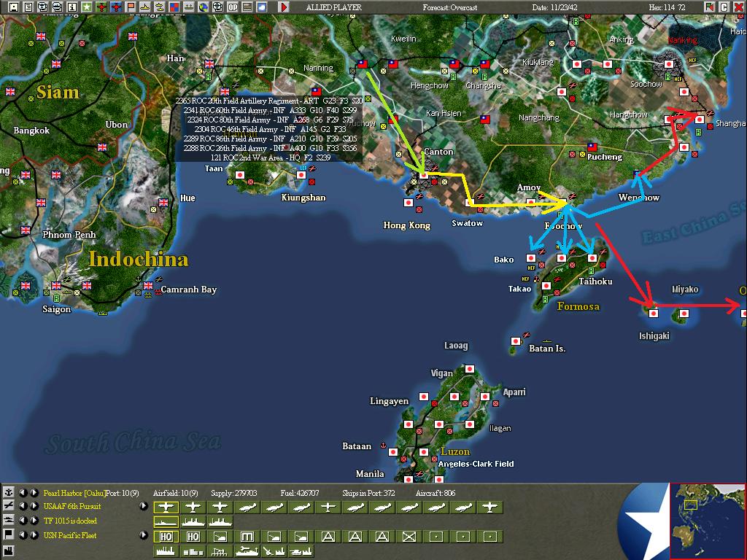This screenshot has height=560, width=747.
Task: Click the tank factory vehicle industry icon
Action: (301, 551)
